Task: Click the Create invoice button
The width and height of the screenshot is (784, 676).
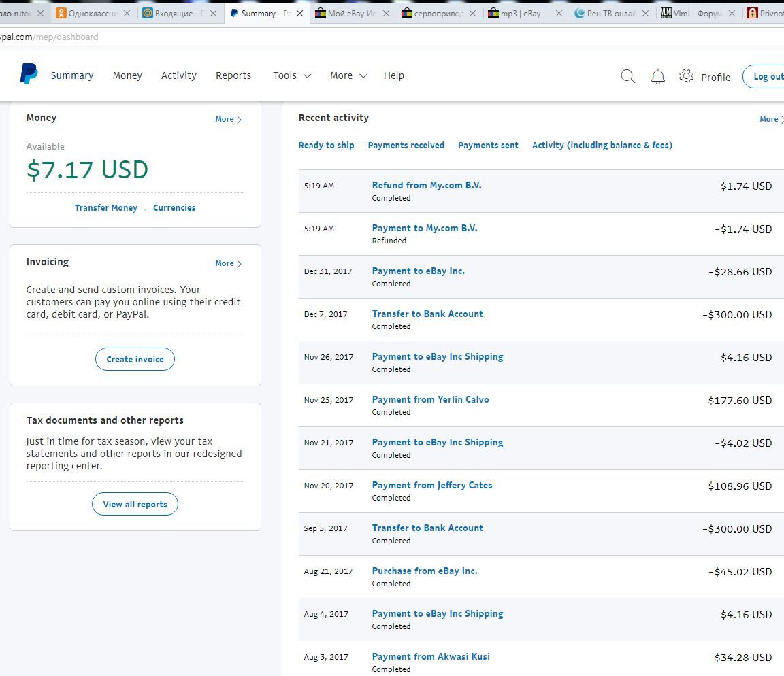Action: pos(135,359)
